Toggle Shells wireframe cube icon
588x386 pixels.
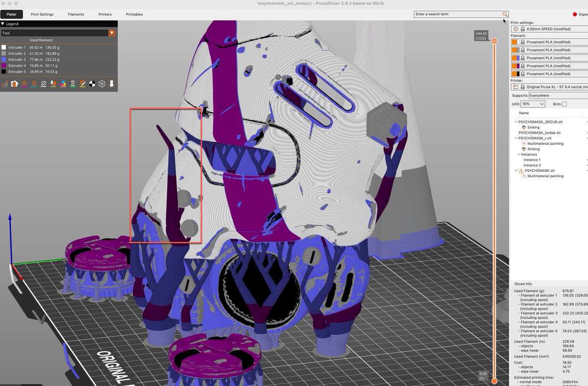coord(102,84)
